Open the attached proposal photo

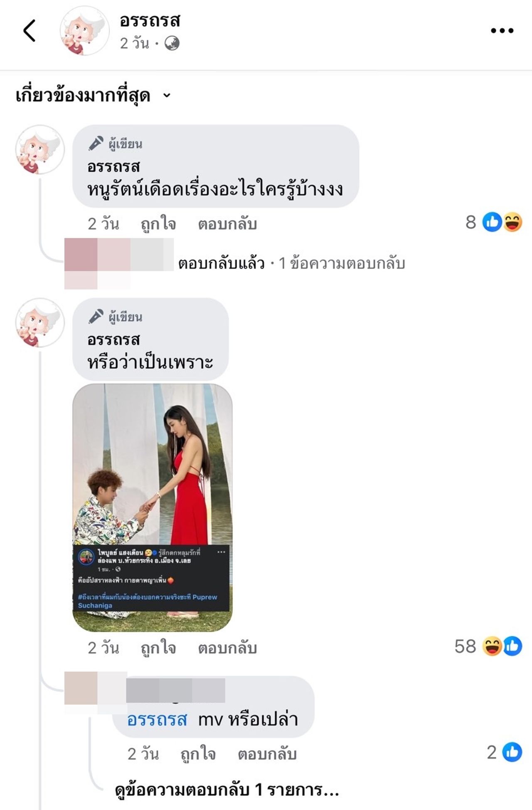click(x=153, y=508)
